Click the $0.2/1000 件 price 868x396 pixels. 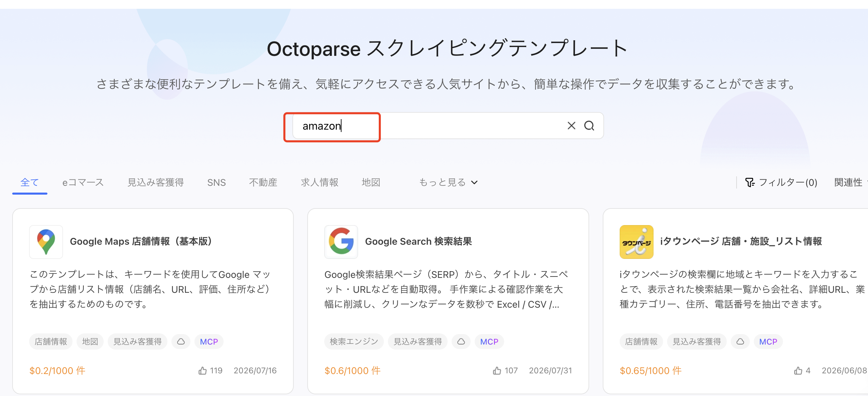[57, 371]
